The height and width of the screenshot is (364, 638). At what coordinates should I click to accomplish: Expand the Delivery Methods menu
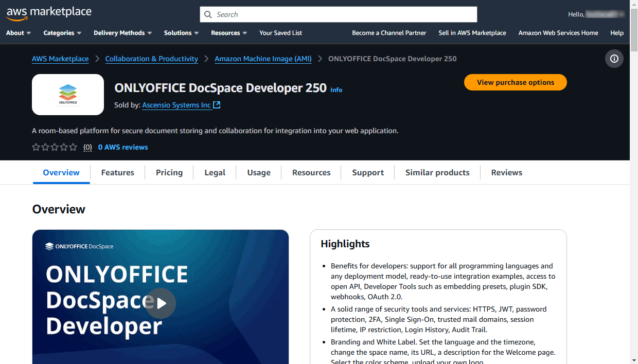pyautogui.click(x=122, y=33)
